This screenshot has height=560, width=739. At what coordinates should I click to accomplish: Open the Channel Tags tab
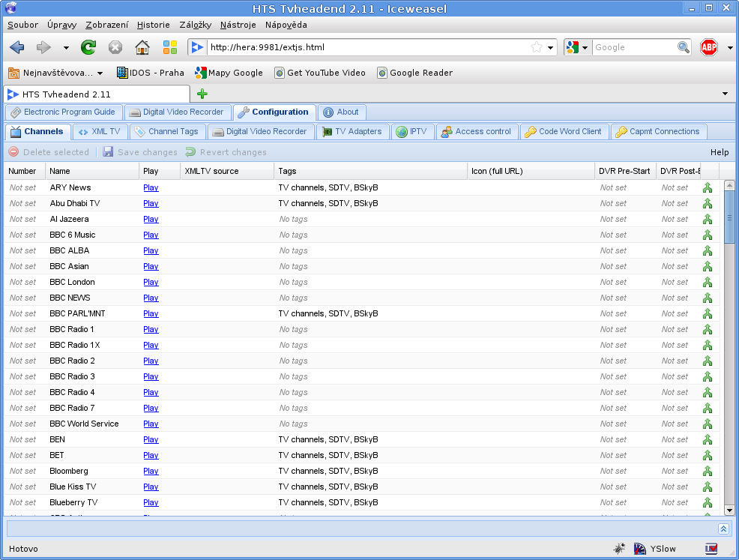(167, 131)
